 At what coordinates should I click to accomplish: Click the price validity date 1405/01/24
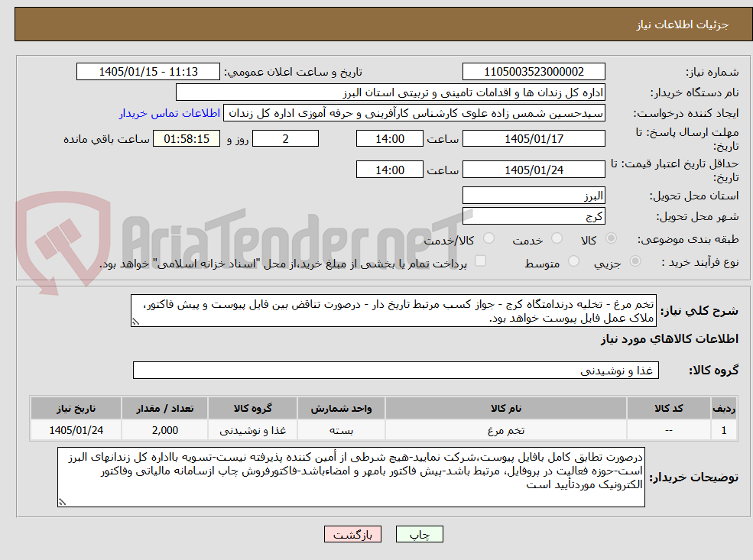click(x=534, y=170)
